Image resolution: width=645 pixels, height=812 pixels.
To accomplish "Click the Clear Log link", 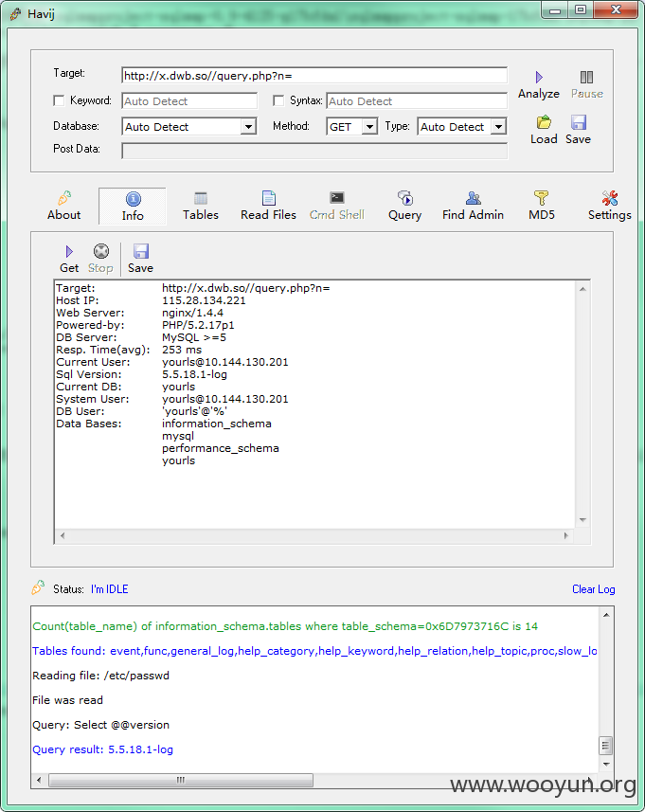I will 593,589.
